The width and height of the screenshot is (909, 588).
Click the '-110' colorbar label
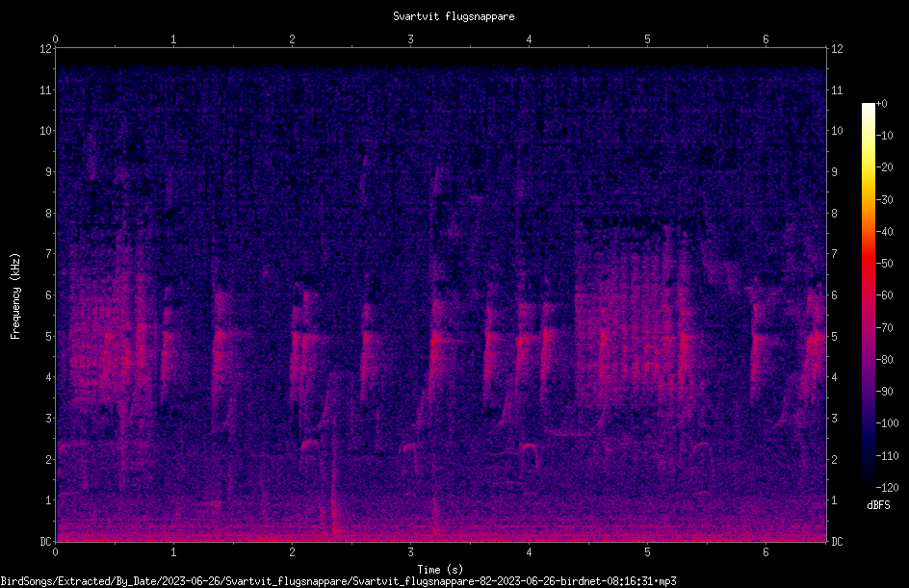point(887,456)
